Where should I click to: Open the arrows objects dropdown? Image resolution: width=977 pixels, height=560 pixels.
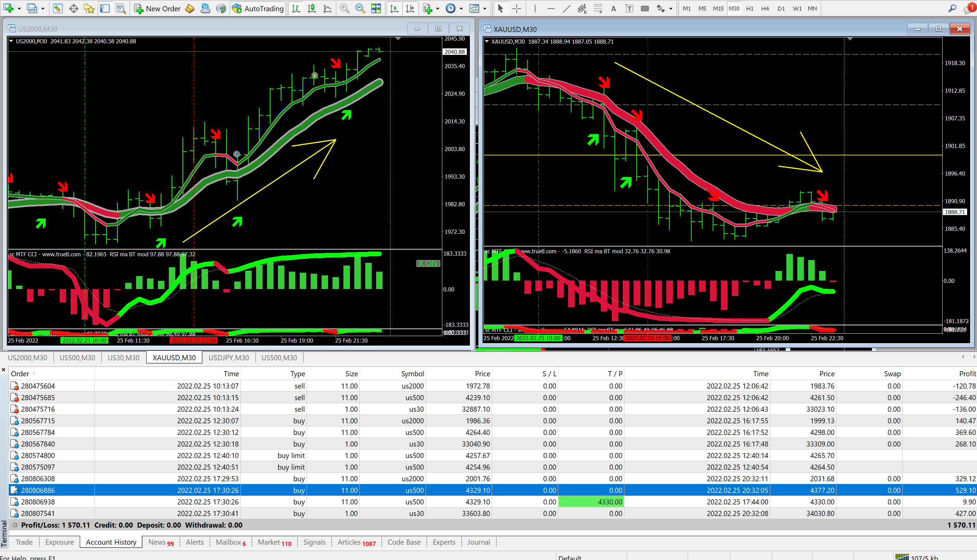click(x=671, y=9)
